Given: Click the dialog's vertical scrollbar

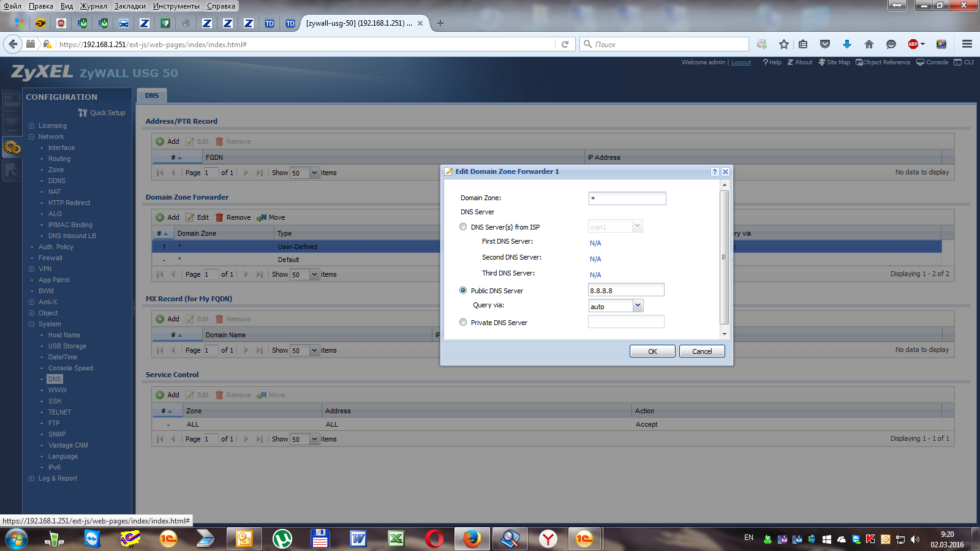Looking at the screenshot, I should pos(724,257).
